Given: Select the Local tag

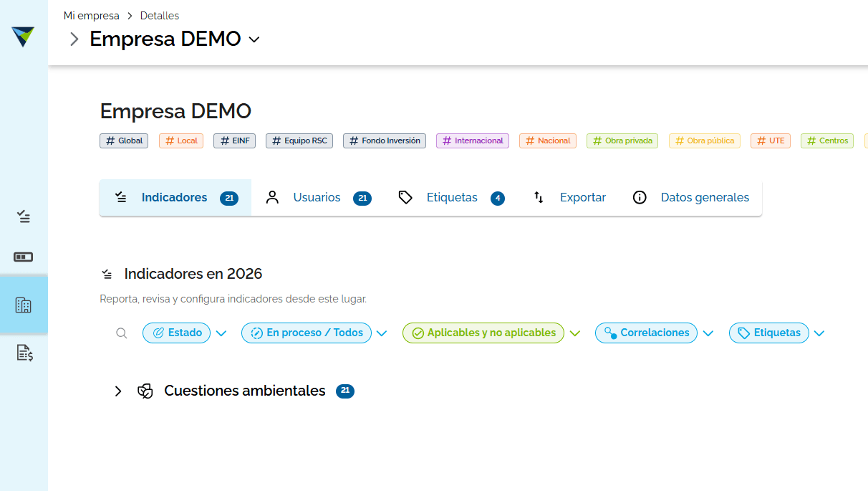Looking at the screenshot, I should [181, 140].
